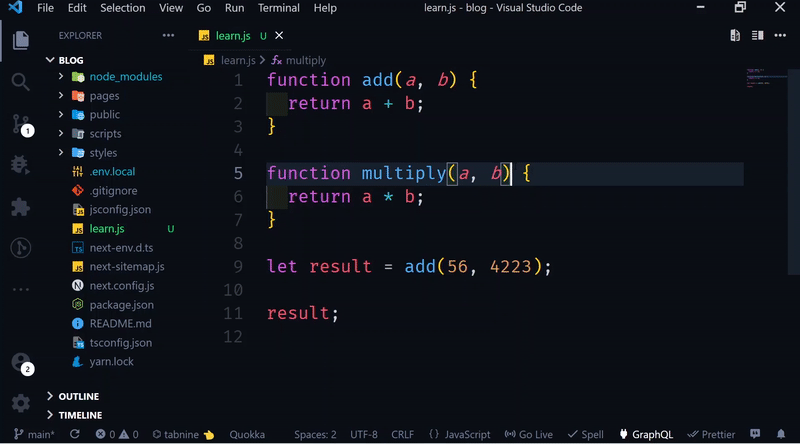This screenshot has height=444, width=800.
Task: Open the Run and Debug view
Action: 20,165
